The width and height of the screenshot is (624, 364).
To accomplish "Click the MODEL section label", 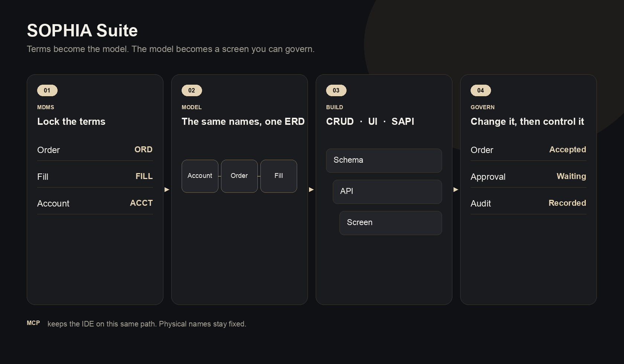I will (192, 107).
